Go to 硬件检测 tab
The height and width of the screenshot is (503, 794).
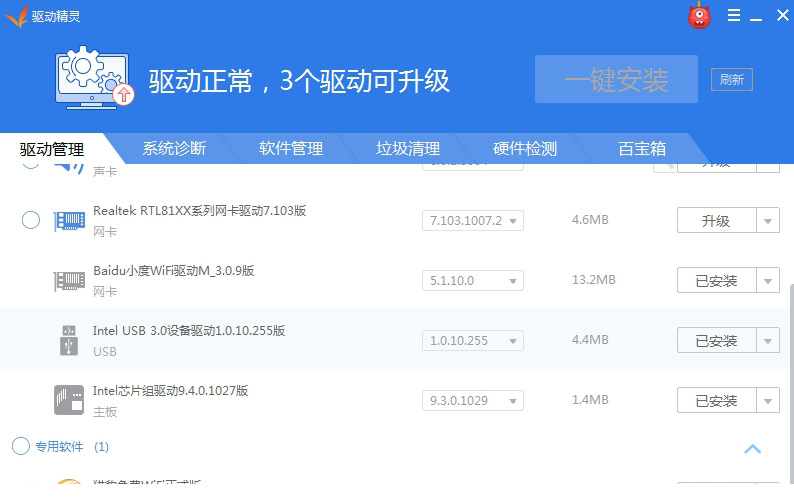[525, 148]
